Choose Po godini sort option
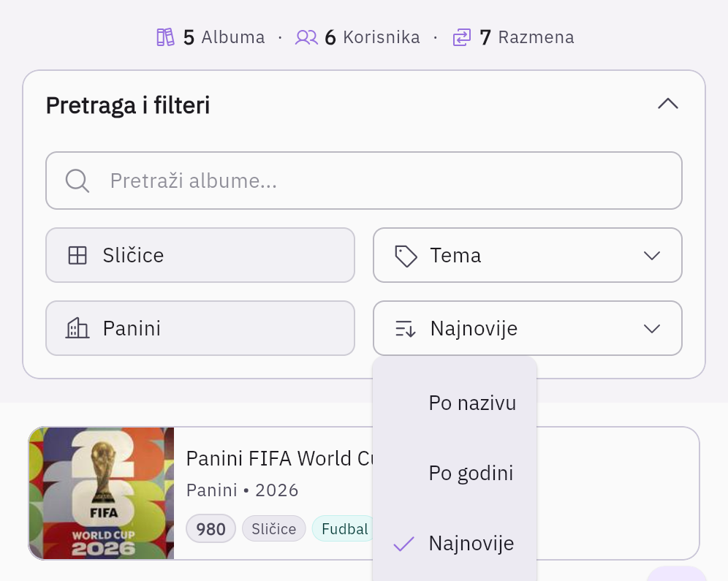This screenshot has width=728, height=581. point(455,473)
